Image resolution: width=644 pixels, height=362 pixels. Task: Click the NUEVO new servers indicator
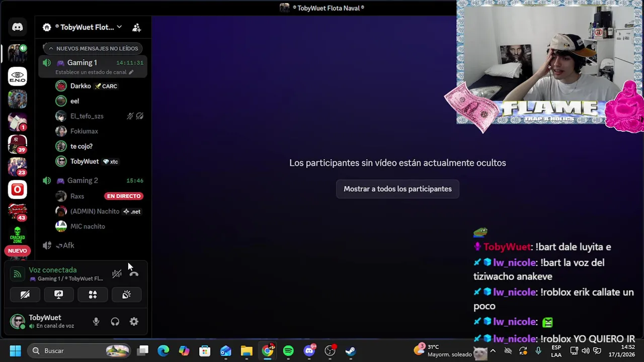pyautogui.click(x=18, y=250)
